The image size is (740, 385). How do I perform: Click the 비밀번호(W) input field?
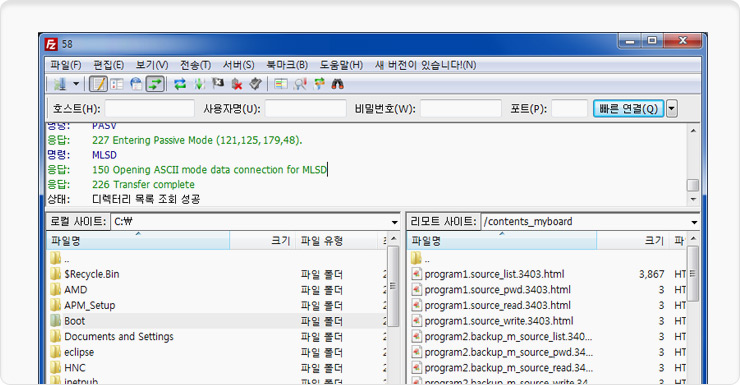tap(461, 109)
